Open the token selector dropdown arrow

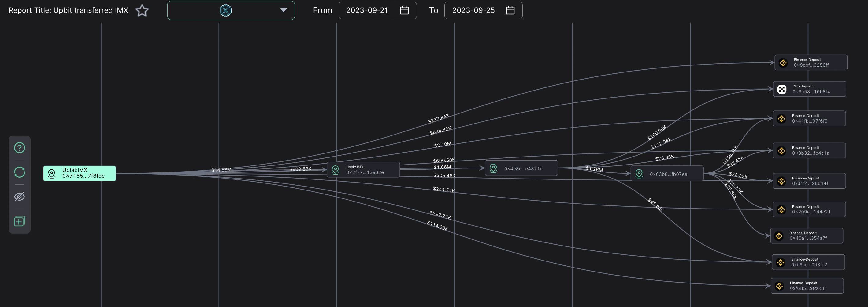pos(284,10)
